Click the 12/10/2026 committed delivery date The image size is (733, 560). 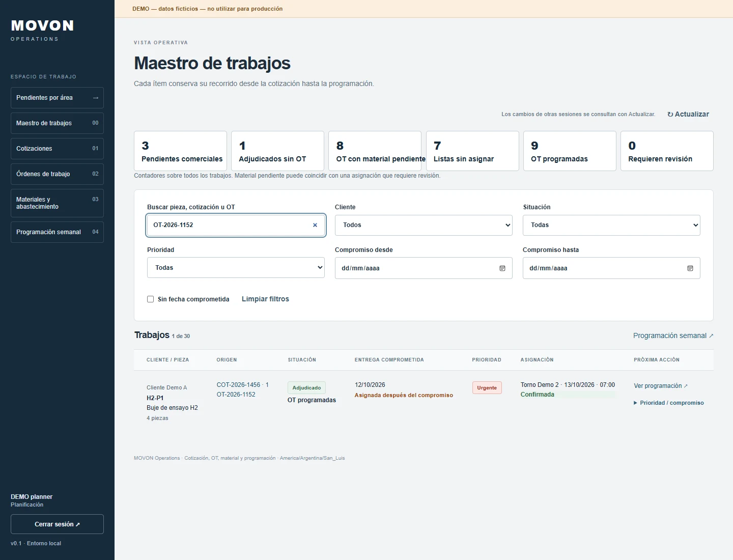[370, 385]
